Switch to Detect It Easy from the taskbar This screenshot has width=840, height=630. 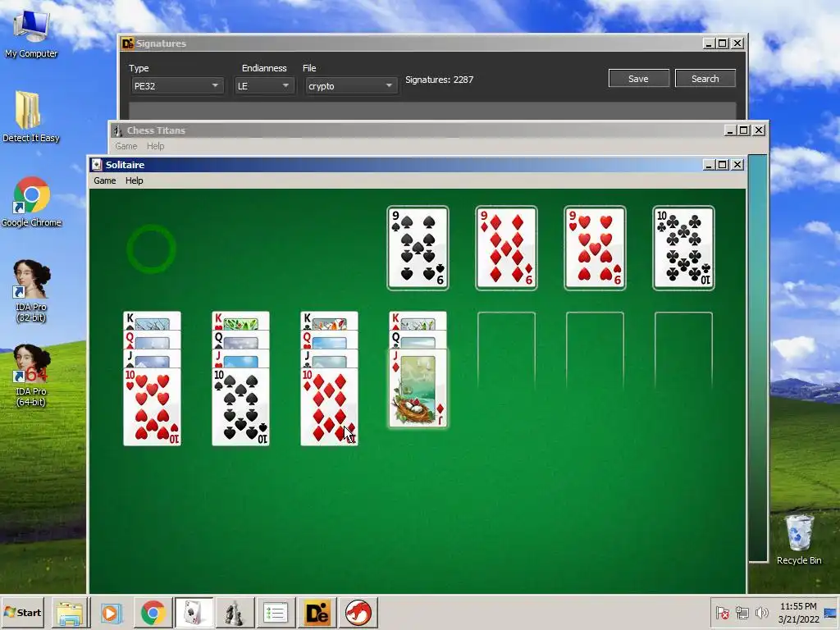pyautogui.click(x=317, y=613)
